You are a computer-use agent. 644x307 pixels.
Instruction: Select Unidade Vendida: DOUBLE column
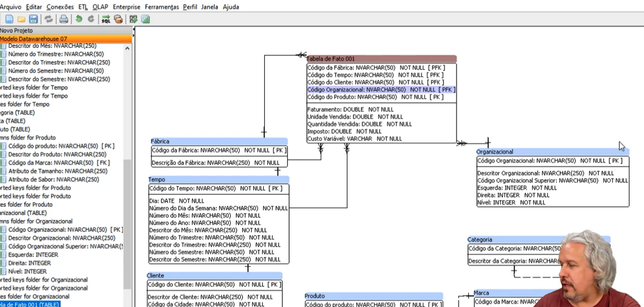355,117
